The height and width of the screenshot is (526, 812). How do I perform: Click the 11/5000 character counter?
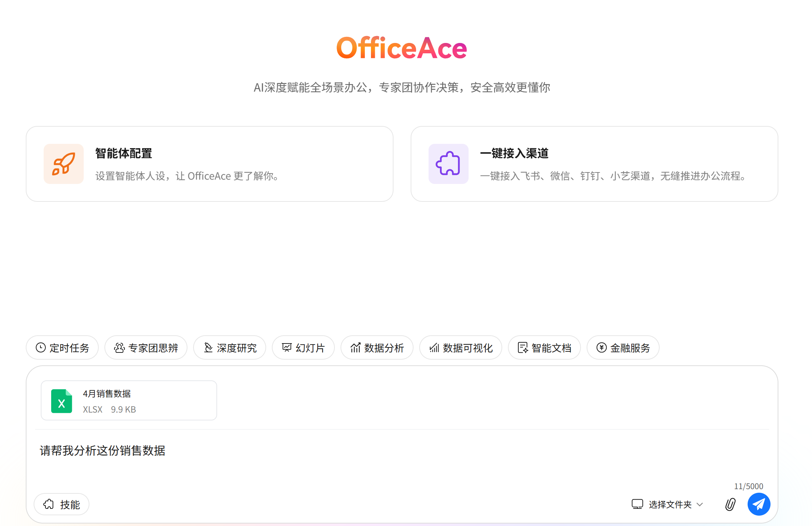[x=748, y=486]
